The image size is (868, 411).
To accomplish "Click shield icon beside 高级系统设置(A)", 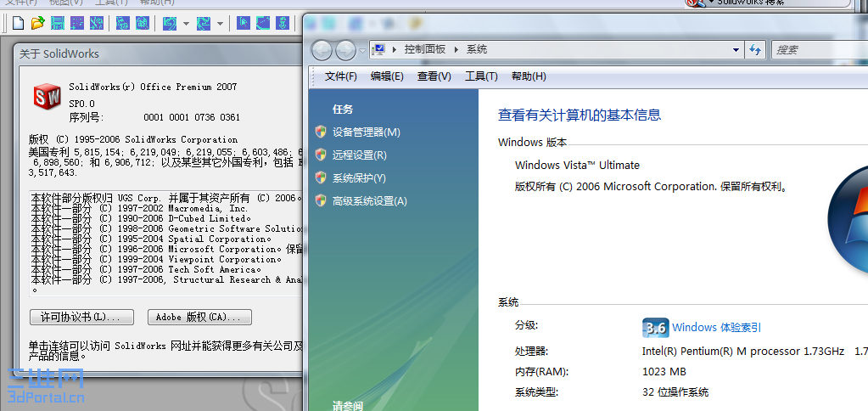I will tap(321, 200).
